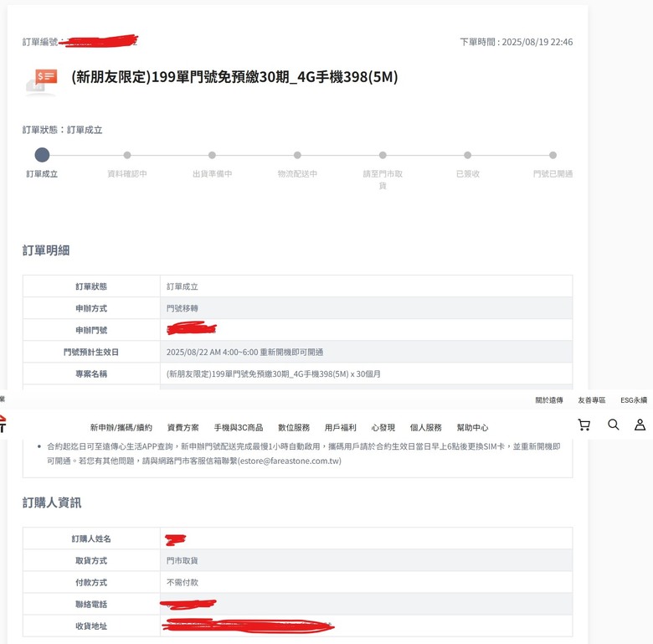Click the 訂購人資訊 heading

point(52,502)
